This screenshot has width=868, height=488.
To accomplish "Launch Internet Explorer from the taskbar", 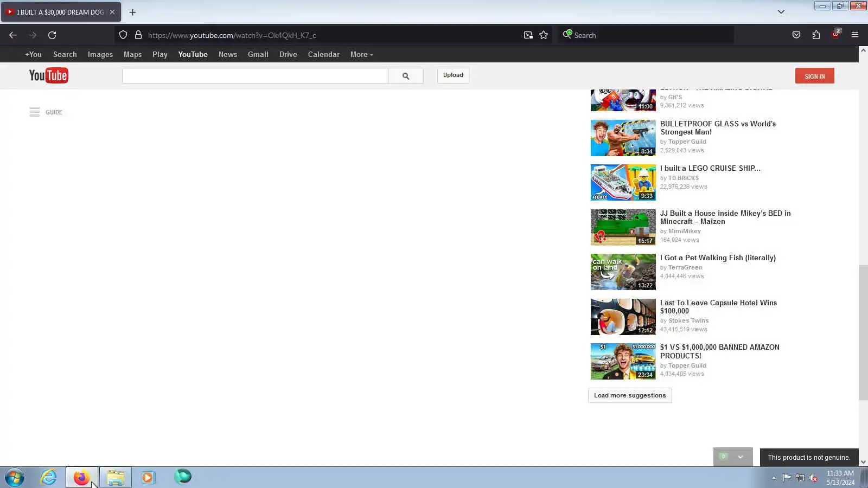I will pos(48,478).
